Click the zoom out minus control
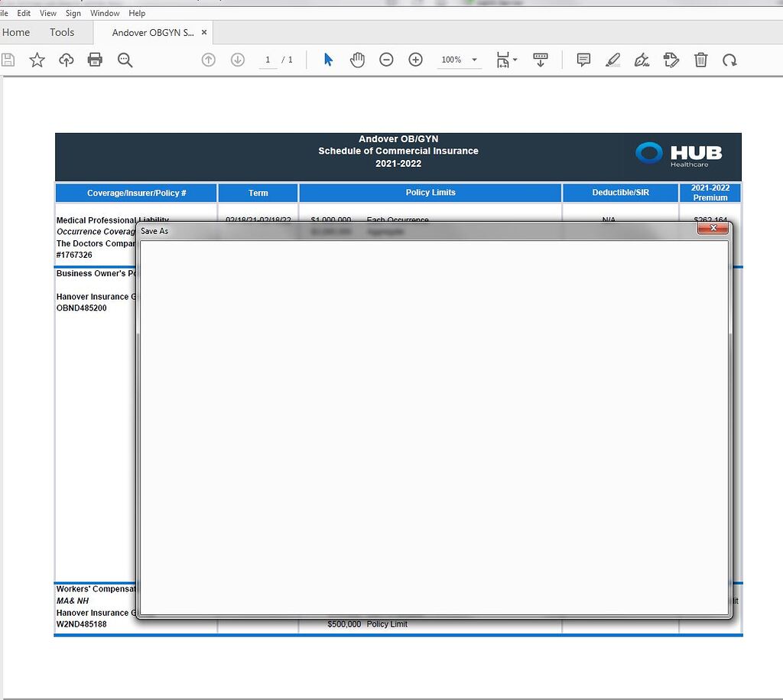The image size is (783, 700). click(386, 60)
